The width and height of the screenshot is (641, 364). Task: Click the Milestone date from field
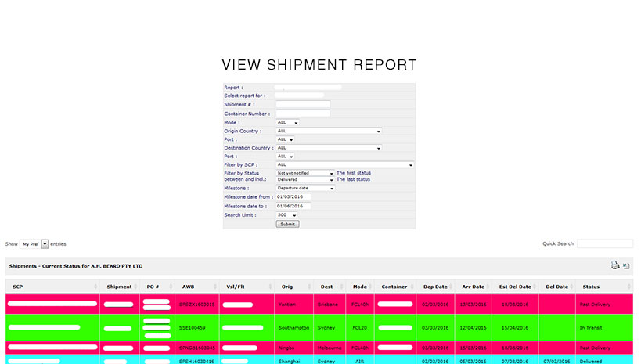[x=293, y=197]
